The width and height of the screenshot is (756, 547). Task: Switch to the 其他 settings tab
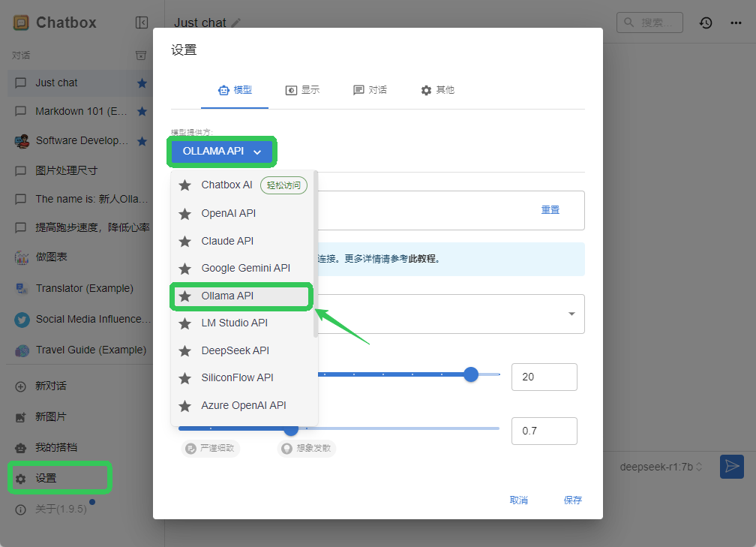(437, 90)
